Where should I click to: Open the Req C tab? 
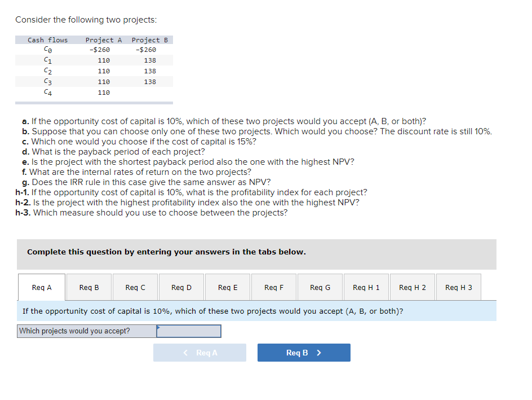(135, 287)
